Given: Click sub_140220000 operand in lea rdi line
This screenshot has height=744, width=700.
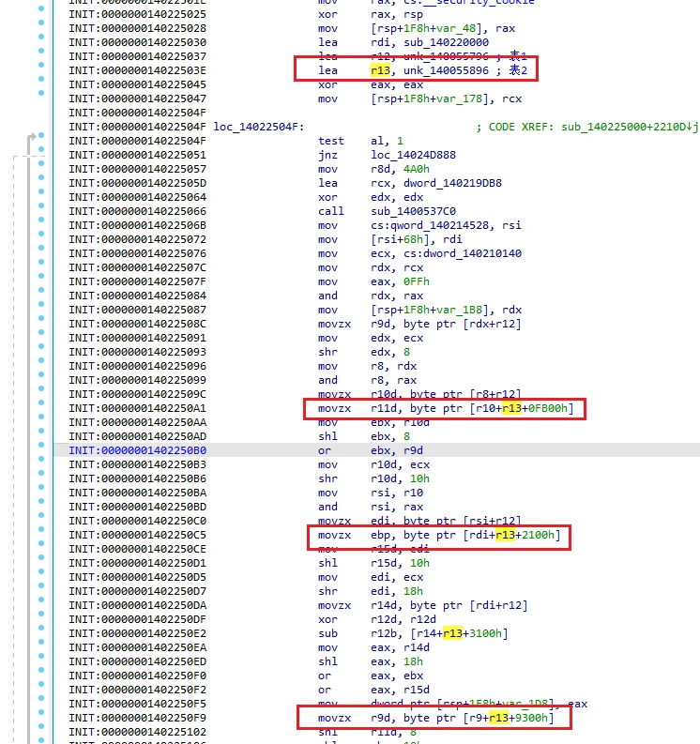Looking at the screenshot, I should [x=446, y=43].
